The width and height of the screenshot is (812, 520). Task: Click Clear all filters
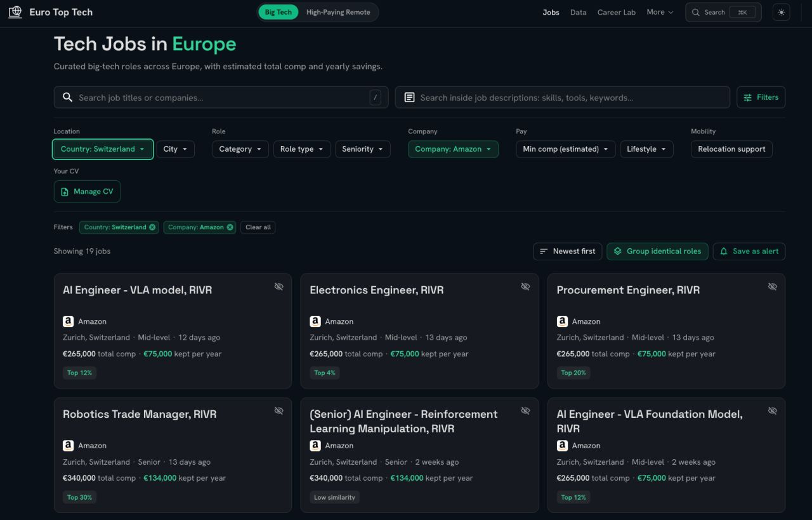click(x=258, y=227)
